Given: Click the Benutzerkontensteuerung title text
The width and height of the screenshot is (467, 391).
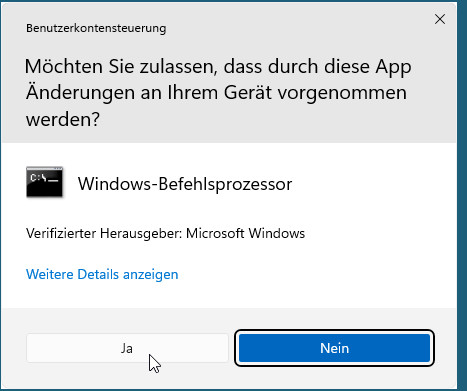Looking at the screenshot, I should tap(96, 28).
